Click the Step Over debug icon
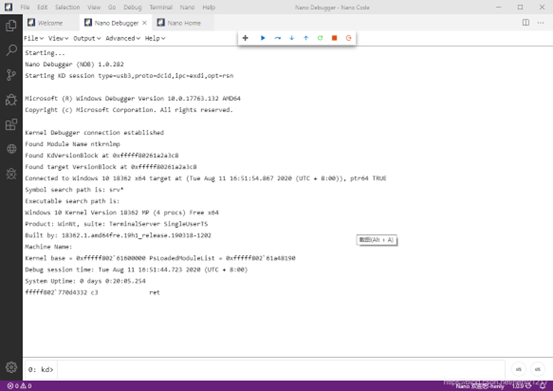553x391 pixels. (278, 38)
